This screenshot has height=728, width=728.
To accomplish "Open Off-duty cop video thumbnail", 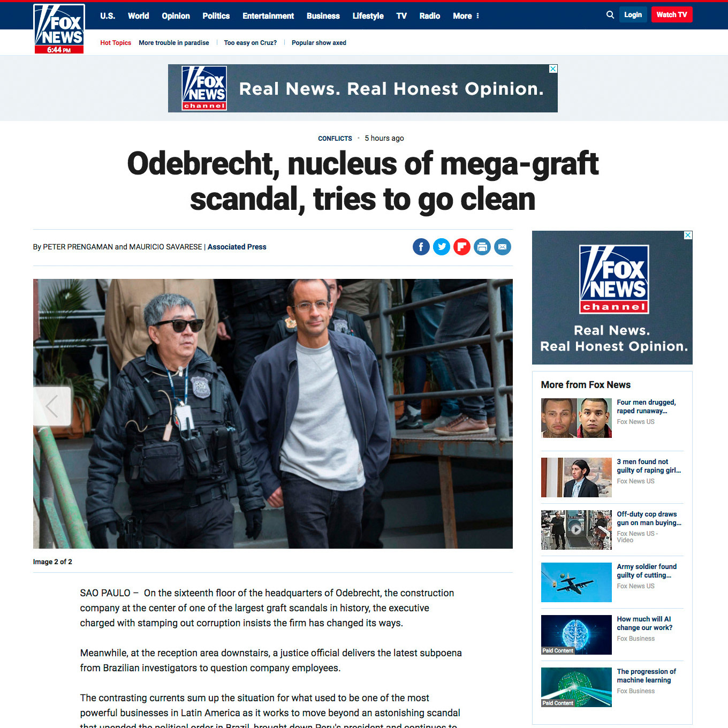I will click(576, 530).
